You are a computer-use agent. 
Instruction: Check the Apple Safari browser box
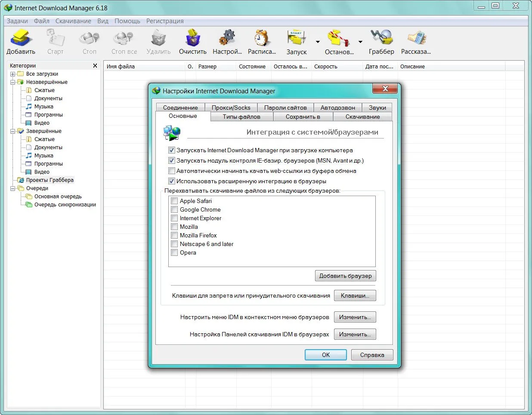pos(174,201)
